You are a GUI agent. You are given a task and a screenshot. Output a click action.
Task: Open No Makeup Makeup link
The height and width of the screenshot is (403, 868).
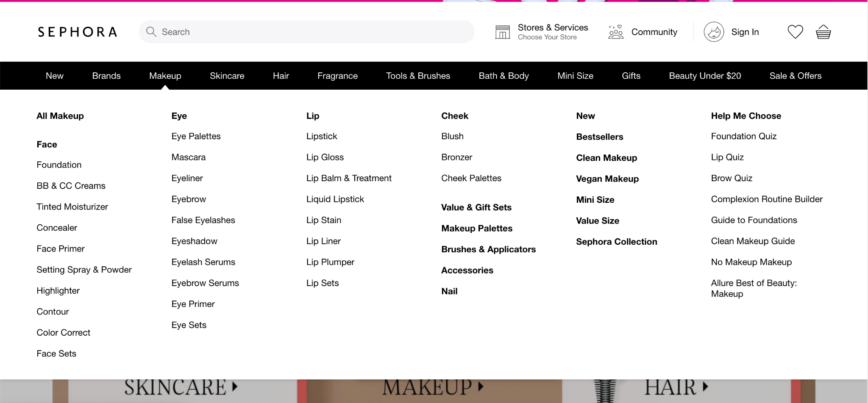tap(751, 262)
